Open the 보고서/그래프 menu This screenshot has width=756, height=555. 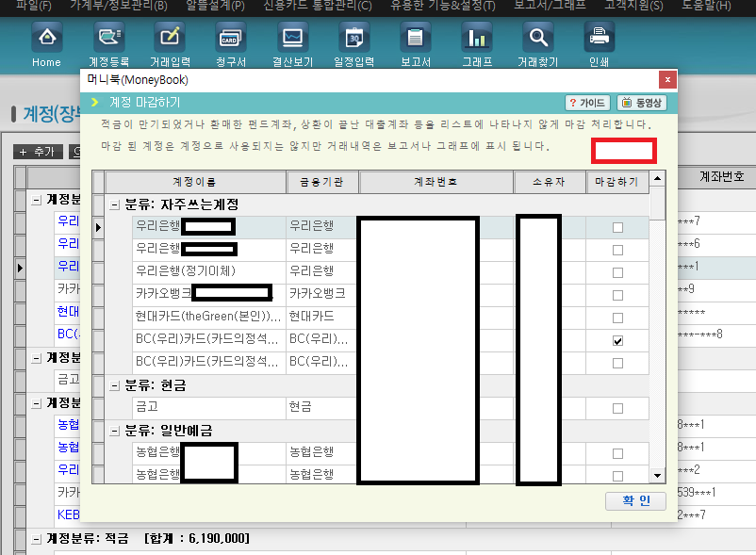(550, 6)
